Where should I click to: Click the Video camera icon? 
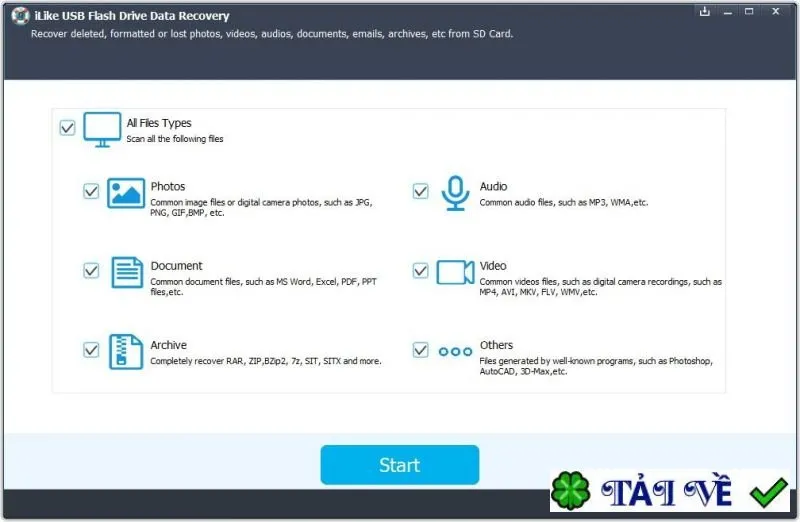(455, 272)
